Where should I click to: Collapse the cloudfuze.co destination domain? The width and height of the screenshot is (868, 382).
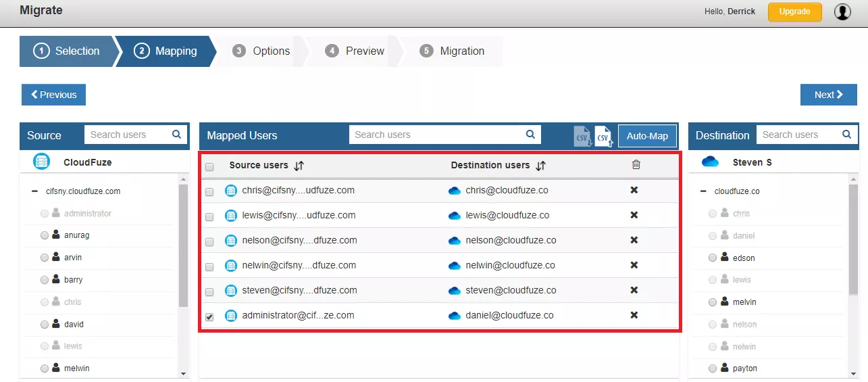tap(703, 191)
